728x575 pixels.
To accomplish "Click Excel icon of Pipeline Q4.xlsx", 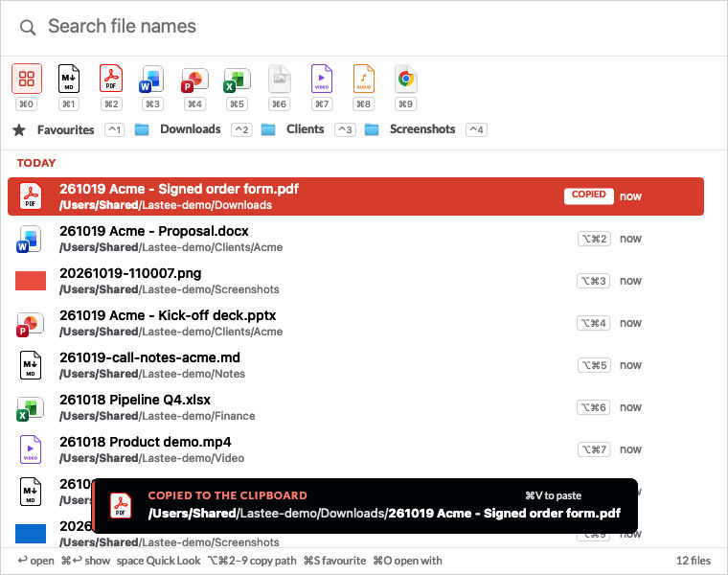I will [30, 408].
